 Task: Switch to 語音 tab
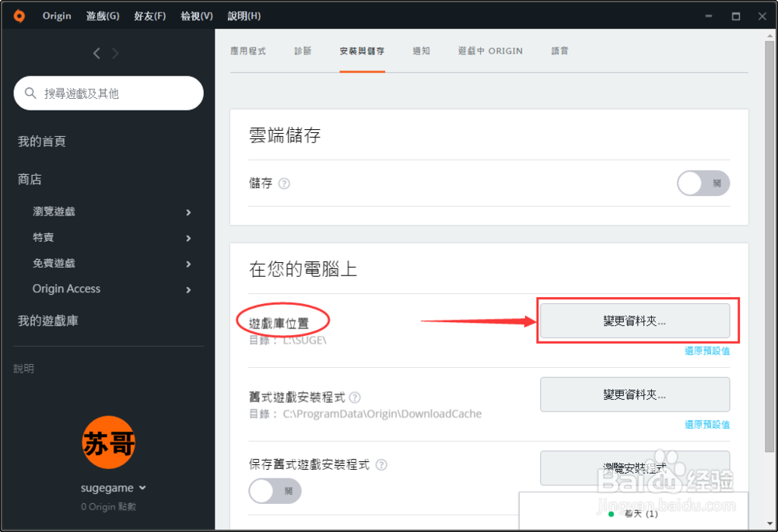click(x=559, y=51)
